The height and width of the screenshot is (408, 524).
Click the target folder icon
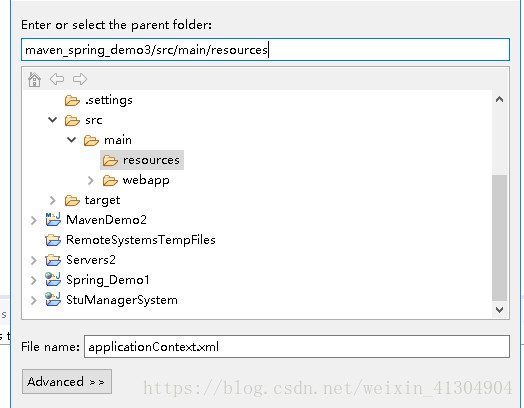tap(72, 200)
